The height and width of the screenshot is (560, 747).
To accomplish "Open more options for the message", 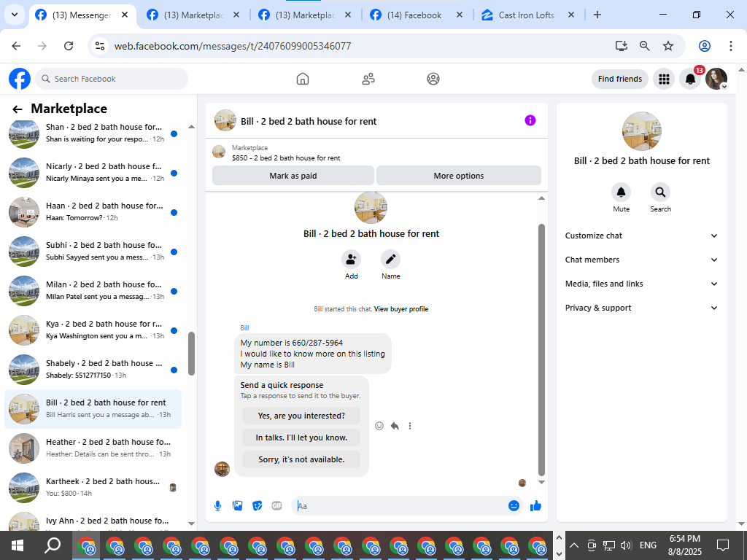I will (410, 426).
